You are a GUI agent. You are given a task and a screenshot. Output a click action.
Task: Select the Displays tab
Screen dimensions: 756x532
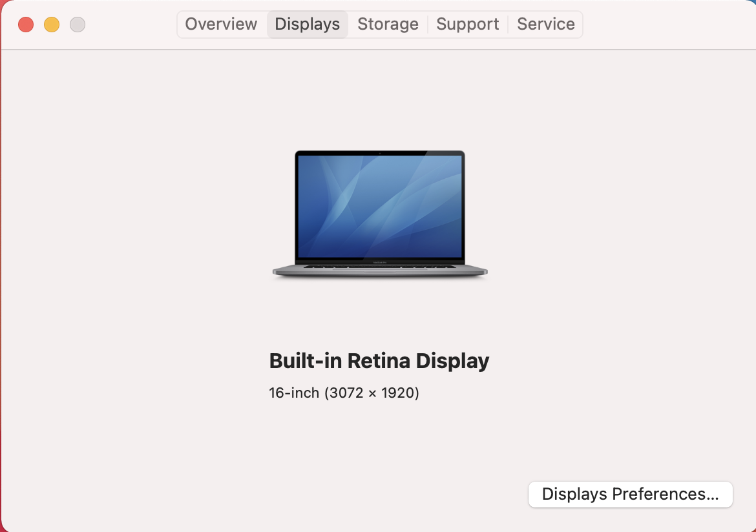pyautogui.click(x=307, y=24)
